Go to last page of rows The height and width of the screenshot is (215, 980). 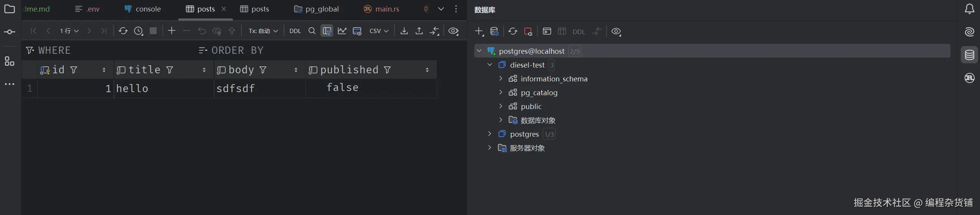click(x=104, y=31)
